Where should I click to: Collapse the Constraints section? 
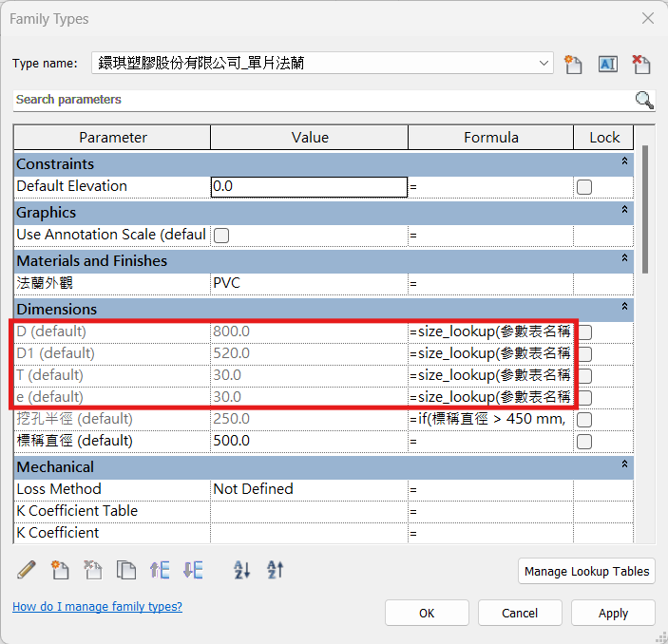[x=624, y=163]
